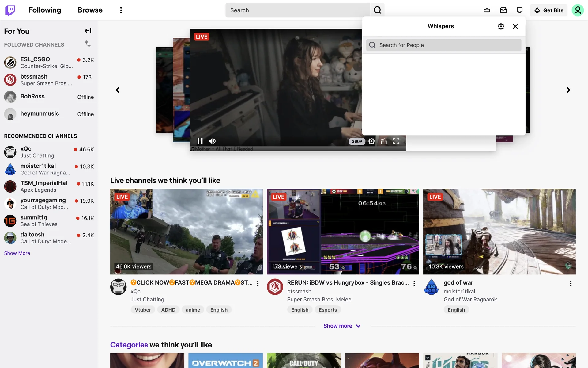Open video player settings gear
This screenshot has width=588, height=368.
click(x=371, y=141)
